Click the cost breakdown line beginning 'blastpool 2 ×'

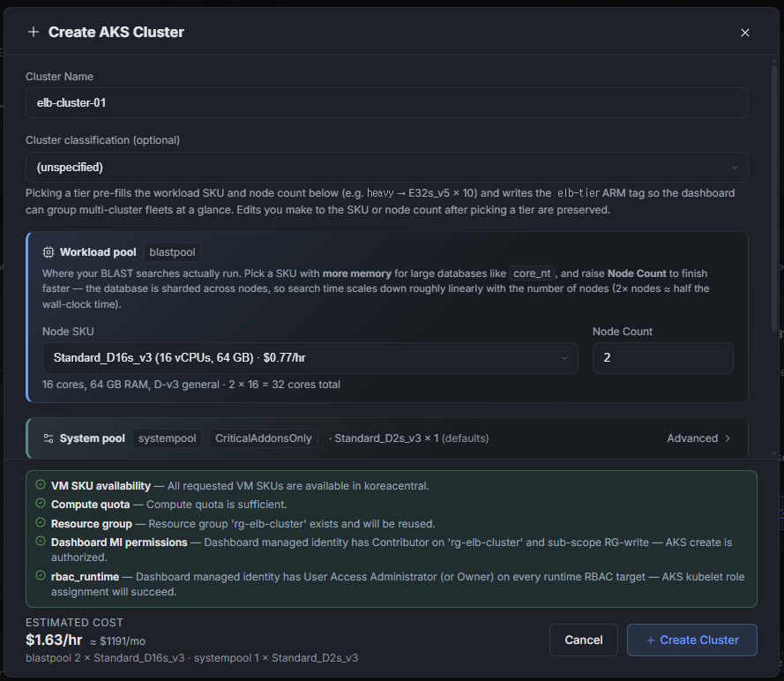[x=192, y=658]
